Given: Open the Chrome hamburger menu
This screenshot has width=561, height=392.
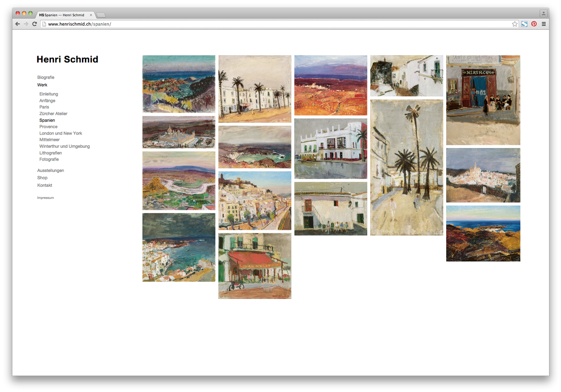Looking at the screenshot, I should [544, 24].
